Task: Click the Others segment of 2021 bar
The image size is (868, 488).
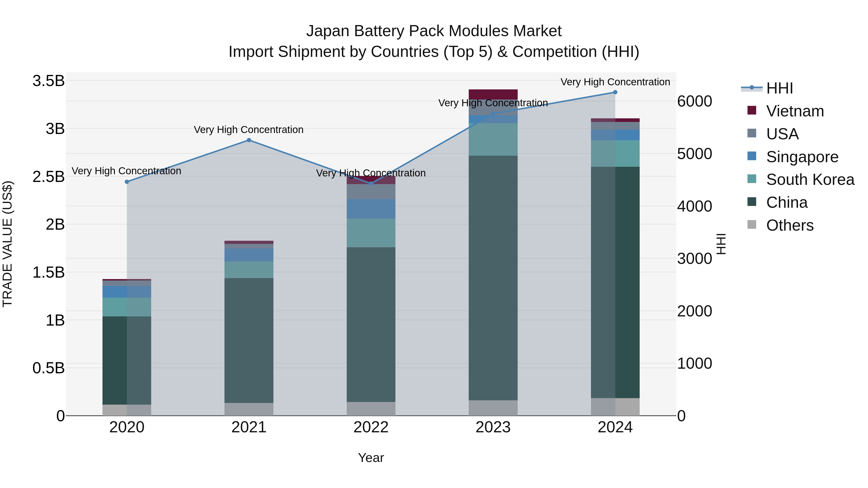Action: tap(249, 409)
